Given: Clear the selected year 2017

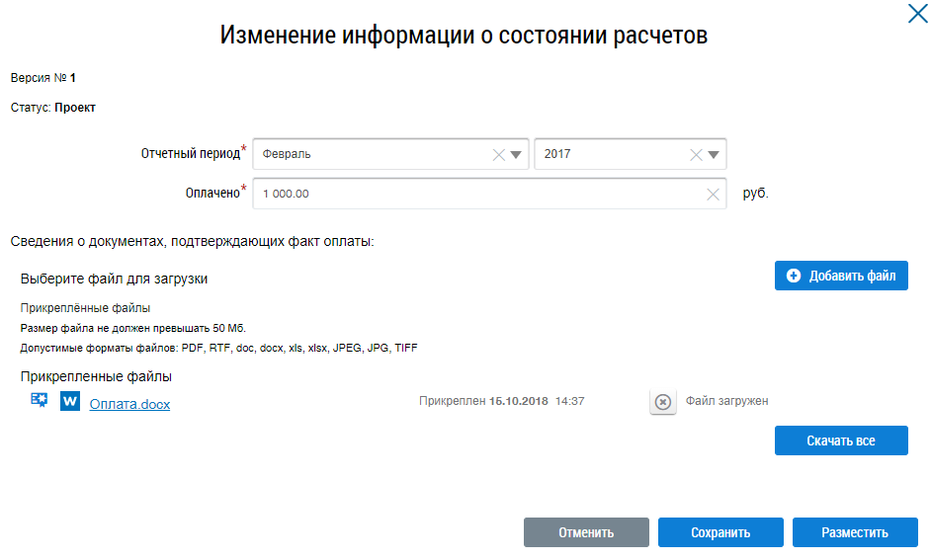Looking at the screenshot, I should pyautogui.click(x=696, y=154).
